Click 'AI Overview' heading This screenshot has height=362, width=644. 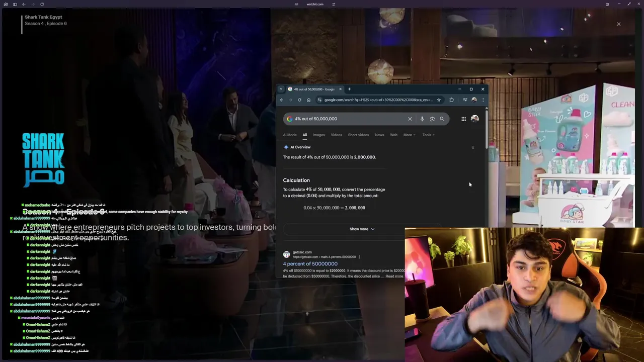click(x=300, y=147)
